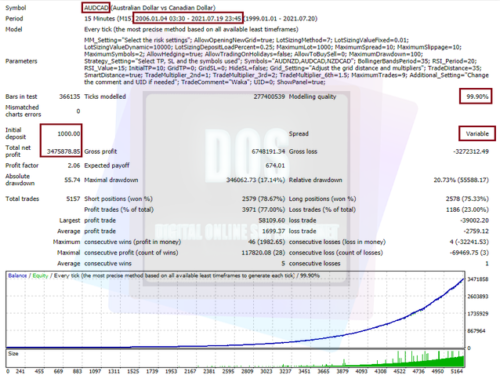
Task: Click the total trades value 5157
Action: point(73,199)
